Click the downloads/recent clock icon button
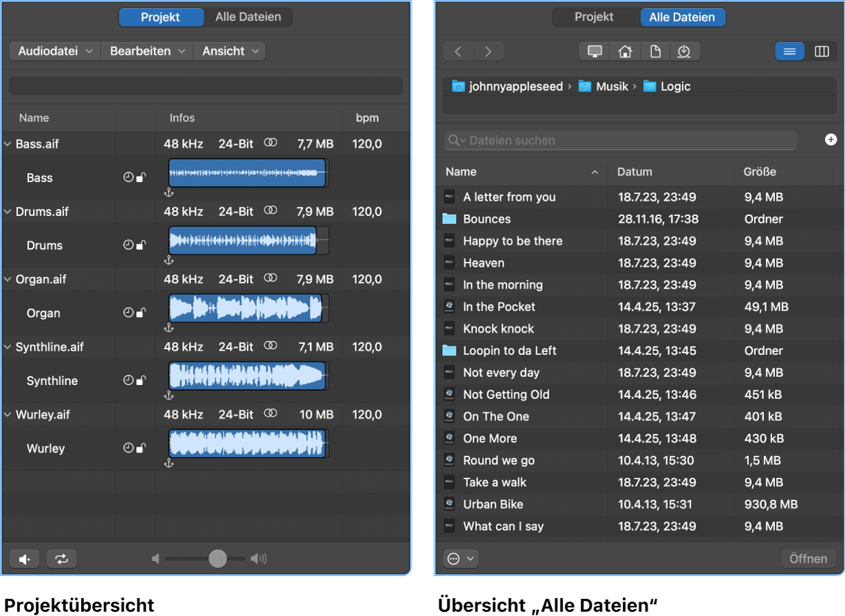The image size is (845, 616). coord(685,52)
